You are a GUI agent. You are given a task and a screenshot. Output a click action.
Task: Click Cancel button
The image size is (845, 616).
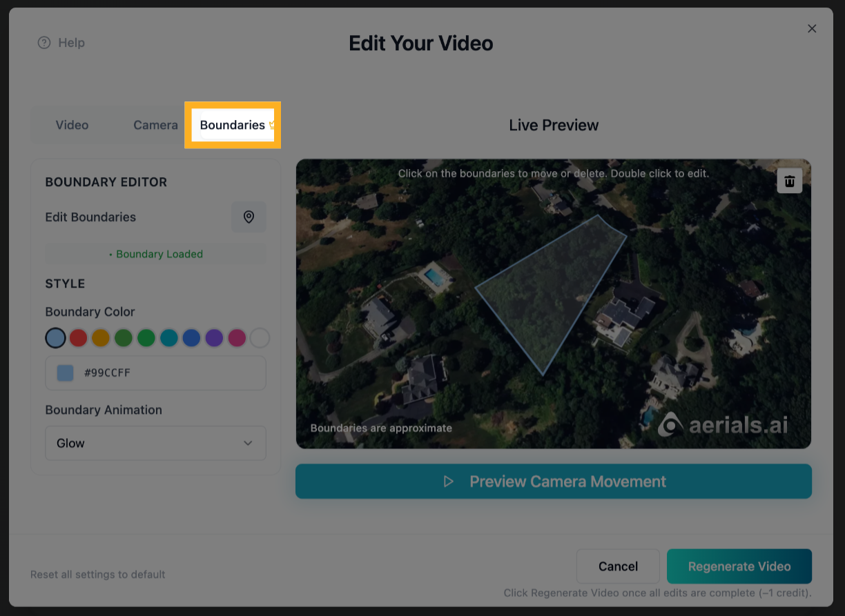(618, 566)
